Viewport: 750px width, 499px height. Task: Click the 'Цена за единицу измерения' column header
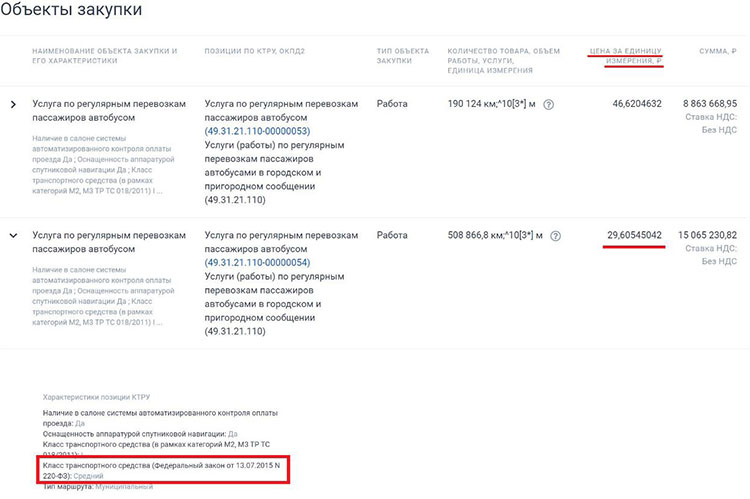point(626,55)
